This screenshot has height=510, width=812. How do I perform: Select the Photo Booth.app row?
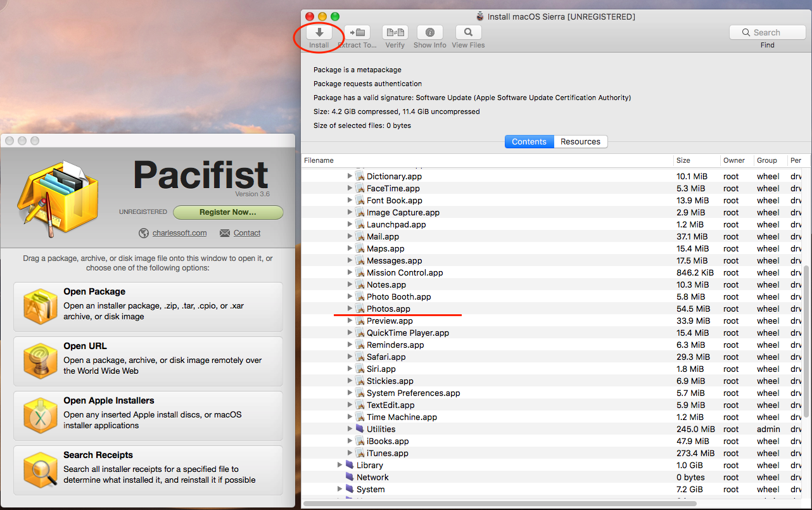pos(552,296)
